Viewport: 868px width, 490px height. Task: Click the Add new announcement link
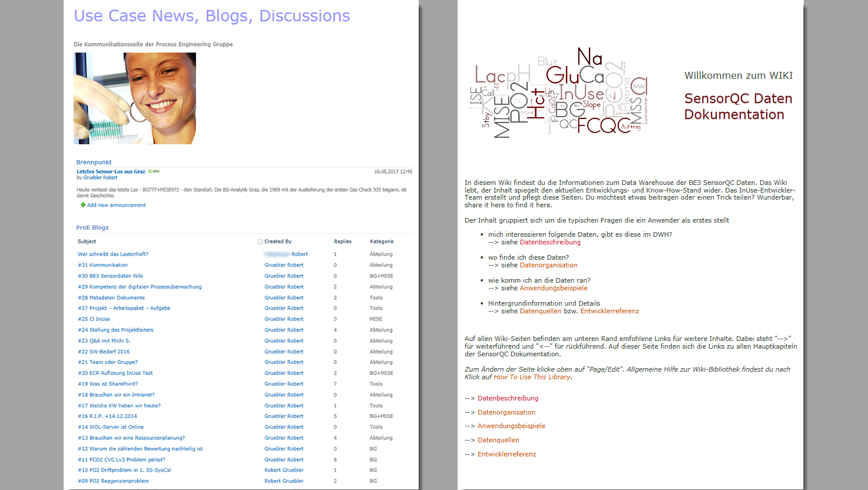pos(117,205)
